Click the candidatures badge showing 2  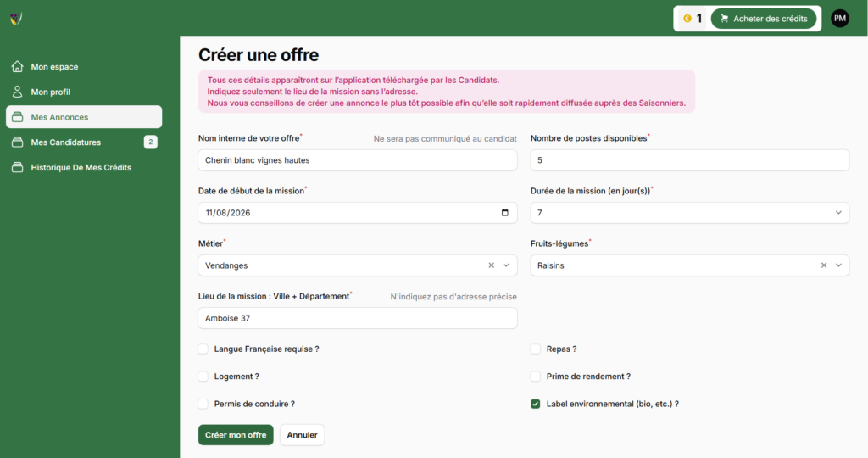[150, 142]
